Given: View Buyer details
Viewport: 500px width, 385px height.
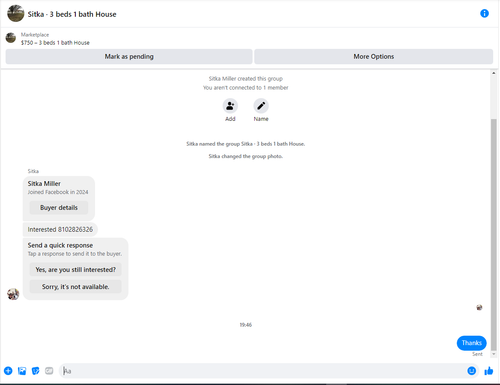Looking at the screenshot, I should click(x=59, y=207).
